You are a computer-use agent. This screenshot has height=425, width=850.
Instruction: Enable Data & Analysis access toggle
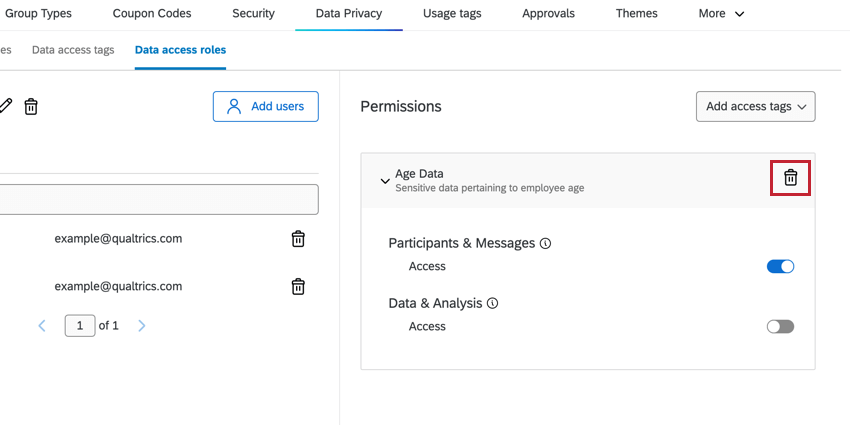pyautogui.click(x=780, y=326)
